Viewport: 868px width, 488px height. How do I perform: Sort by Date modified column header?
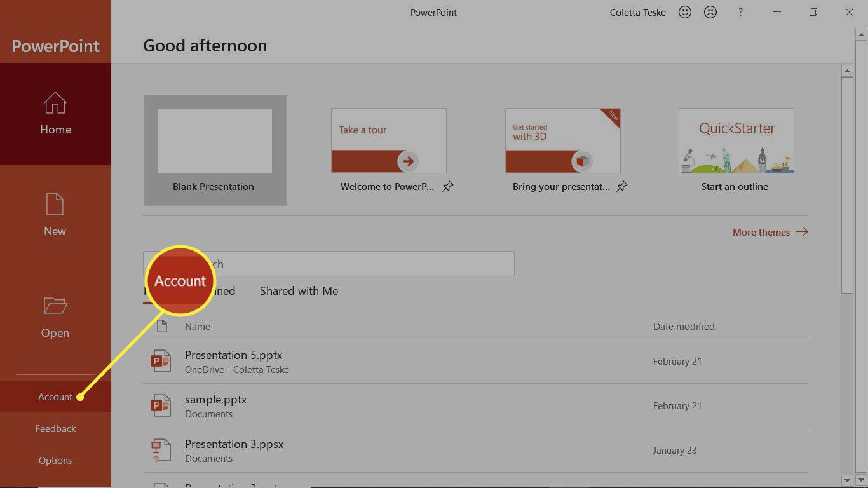click(x=684, y=326)
